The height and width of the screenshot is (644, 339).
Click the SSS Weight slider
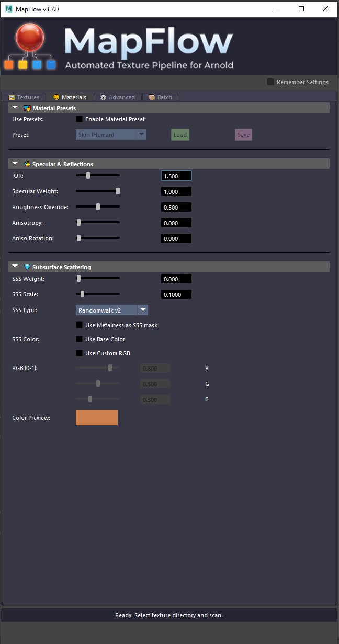pos(98,279)
